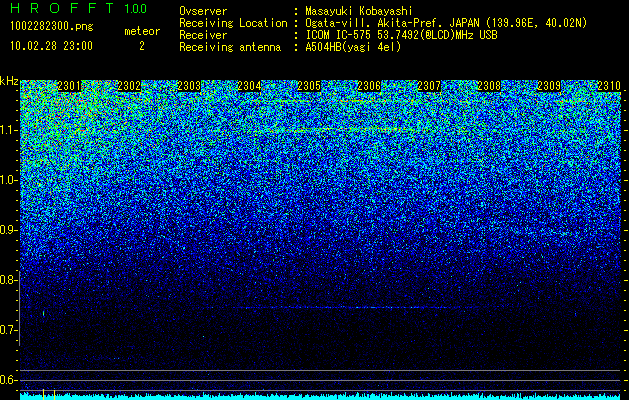
Task: Click the first yellow meteor marker tick
Action: point(43,394)
